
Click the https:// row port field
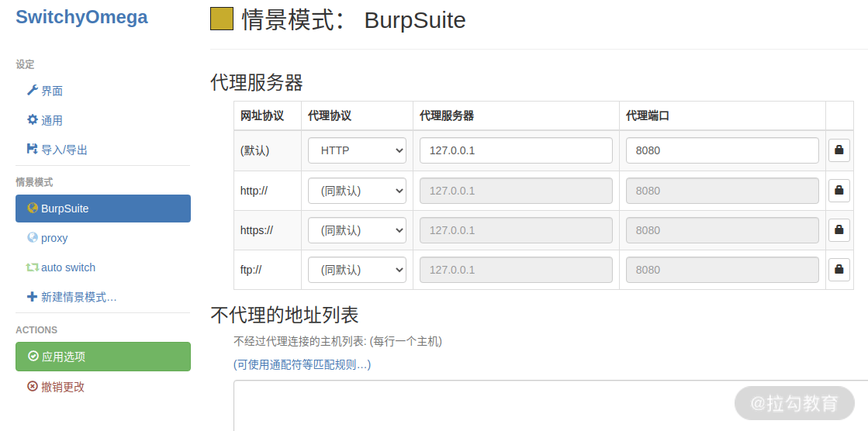pos(722,230)
